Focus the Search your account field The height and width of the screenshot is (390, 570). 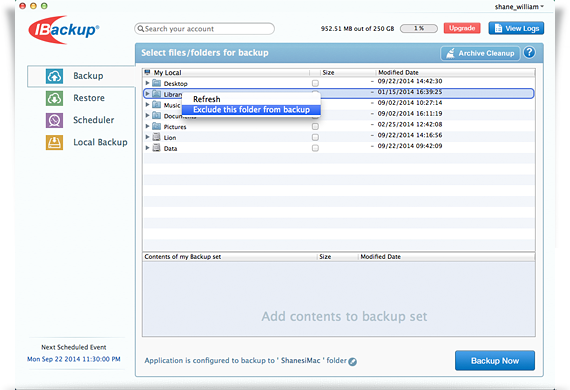point(204,29)
